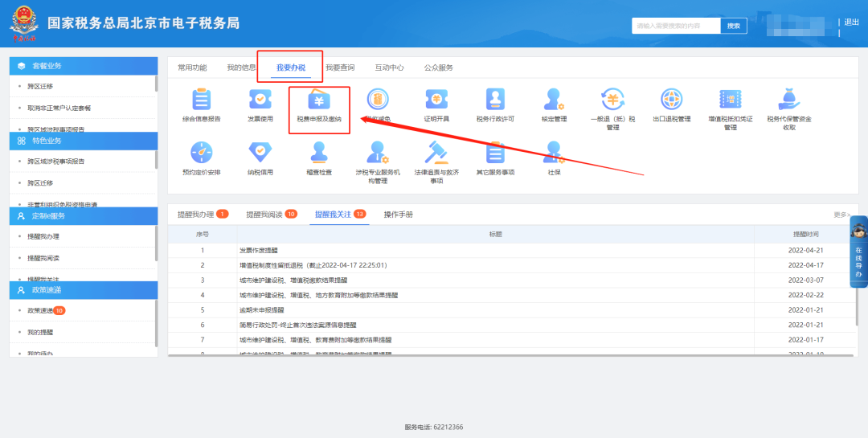868x438 pixels.
Task: Click the 定制e服务 section header
Action: [x=84, y=216]
